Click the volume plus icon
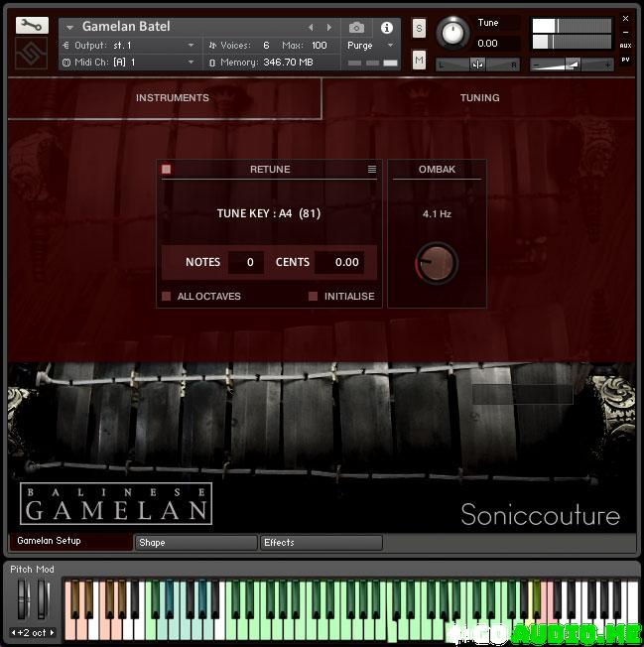This screenshot has height=647, width=644. tap(607, 65)
